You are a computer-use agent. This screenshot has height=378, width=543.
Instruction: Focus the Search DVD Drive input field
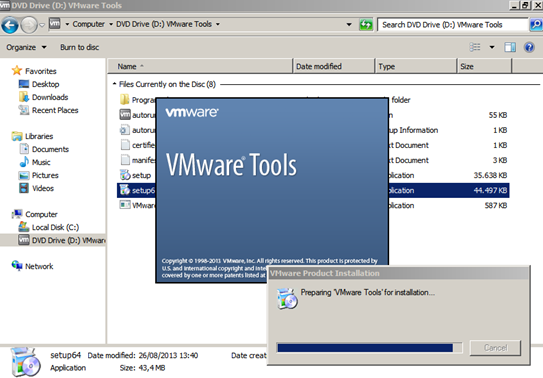click(452, 25)
